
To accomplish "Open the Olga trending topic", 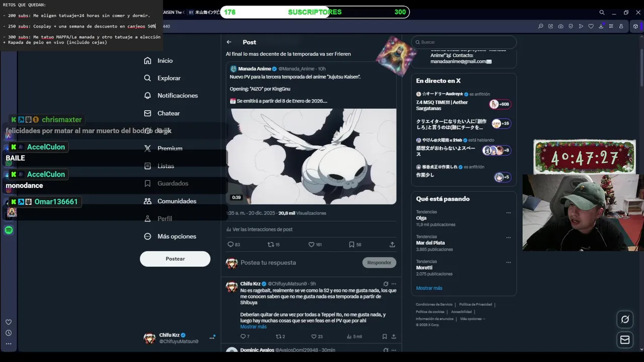I will pos(421,218).
